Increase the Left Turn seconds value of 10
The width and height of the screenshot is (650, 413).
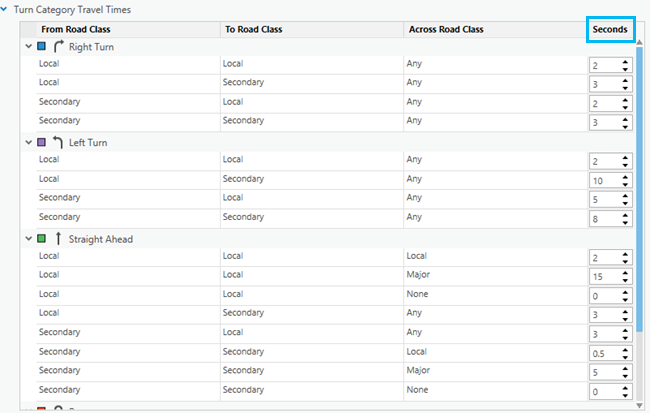pyautogui.click(x=625, y=176)
